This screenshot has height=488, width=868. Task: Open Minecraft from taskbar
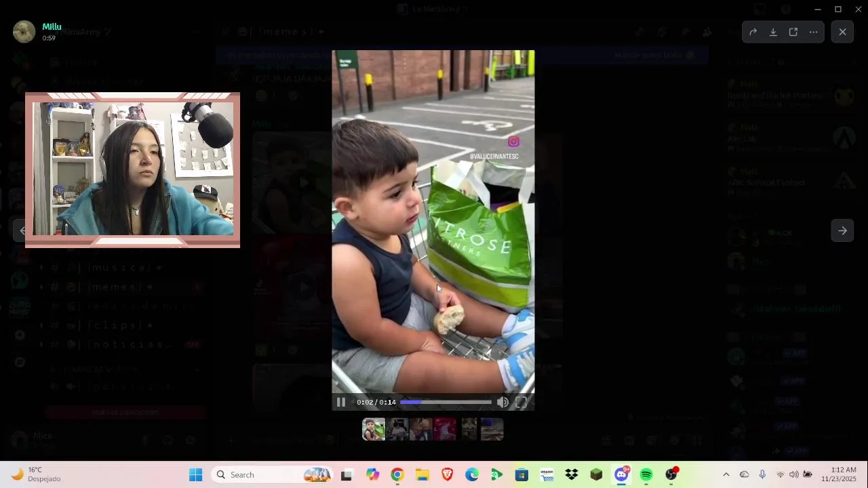pos(596,474)
